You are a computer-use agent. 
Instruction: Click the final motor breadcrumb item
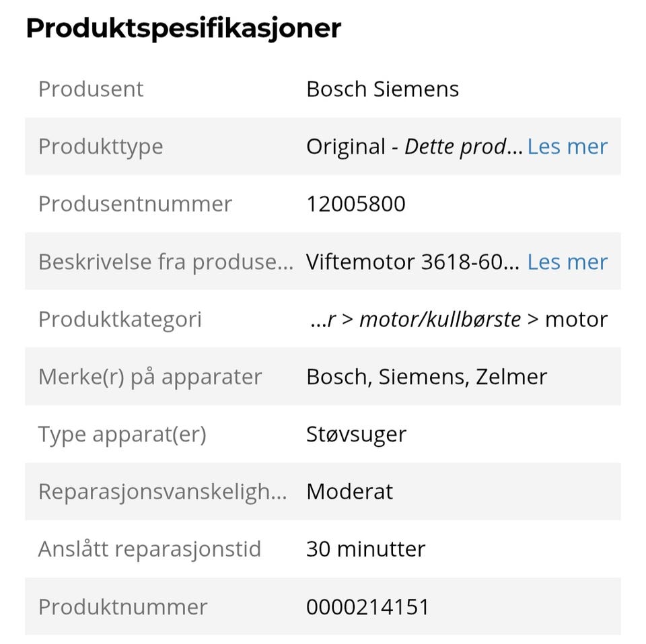point(577,320)
